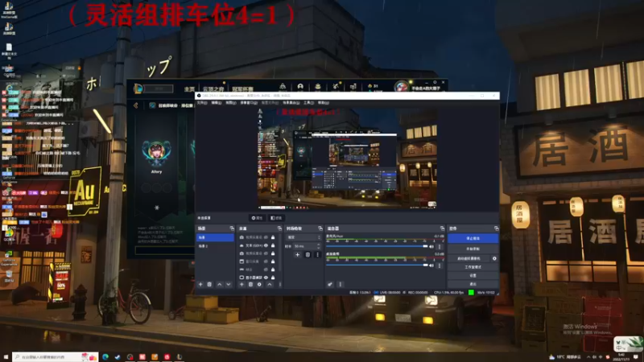The height and width of the screenshot is (362, 644).
Task: Open OBS 工具 menu
Action: pyautogui.click(x=309, y=103)
